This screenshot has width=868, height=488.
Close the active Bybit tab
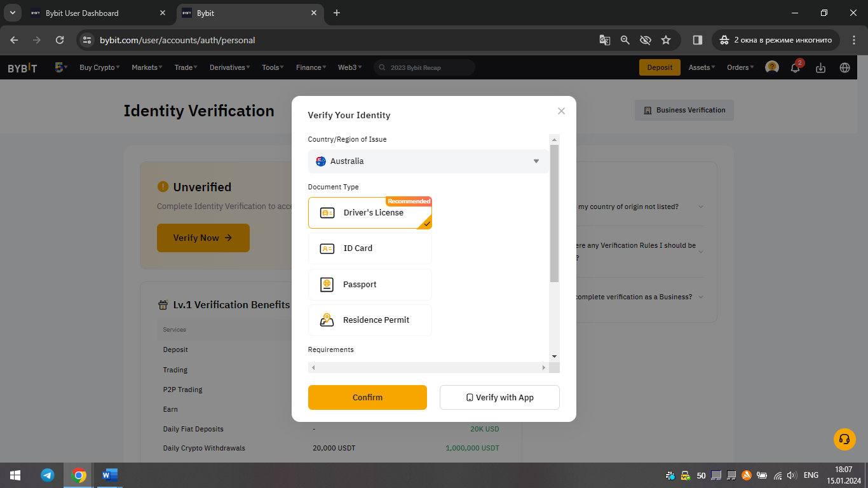coord(313,13)
